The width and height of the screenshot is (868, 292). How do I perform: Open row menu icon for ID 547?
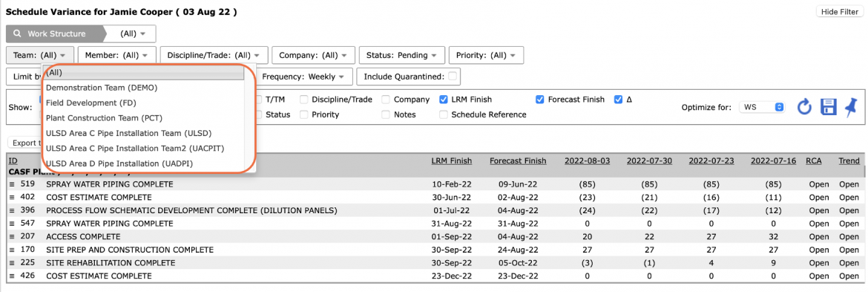(12, 224)
